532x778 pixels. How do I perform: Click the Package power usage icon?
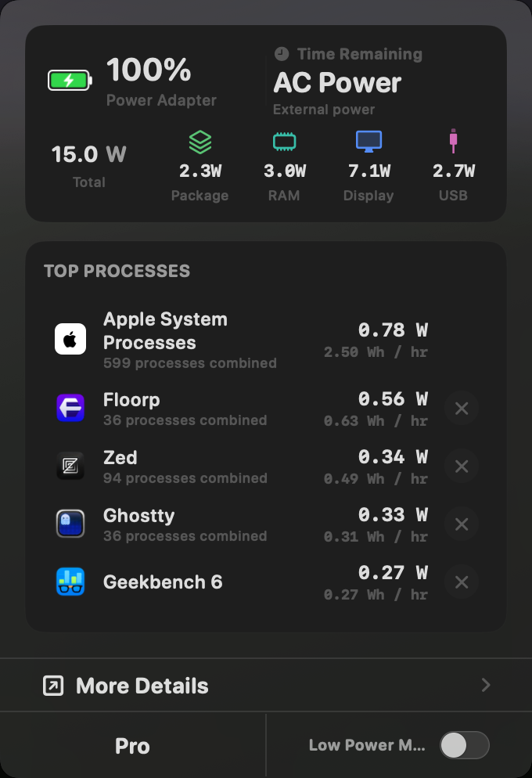tap(199, 142)
